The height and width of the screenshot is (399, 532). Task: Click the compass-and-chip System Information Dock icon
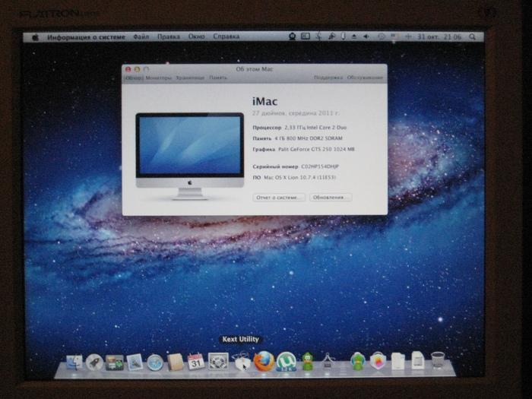[x=328, y=362]
